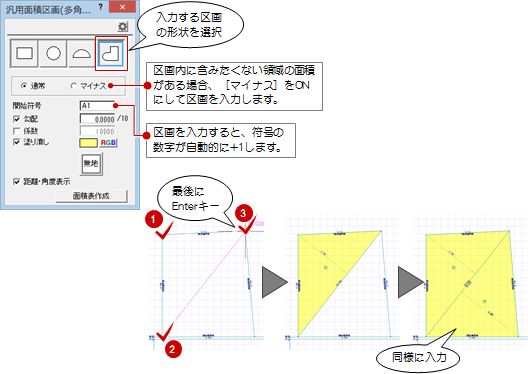Viewport: 528px width, 374px height.
Task: Click the 勾配 value field 0.0000
Action: [98, 119]
